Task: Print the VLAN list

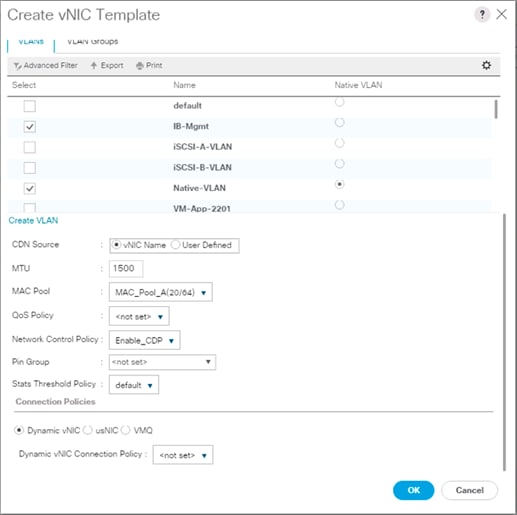Action: pos(149,66)
